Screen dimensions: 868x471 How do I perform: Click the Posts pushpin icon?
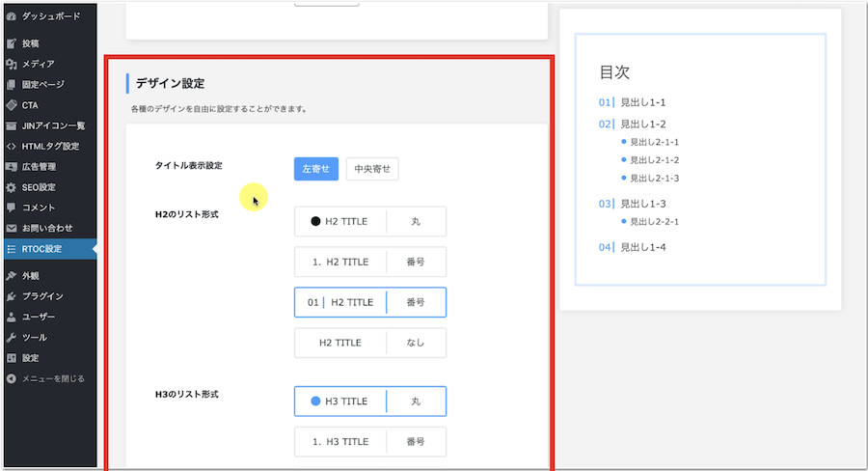(11, 43)
